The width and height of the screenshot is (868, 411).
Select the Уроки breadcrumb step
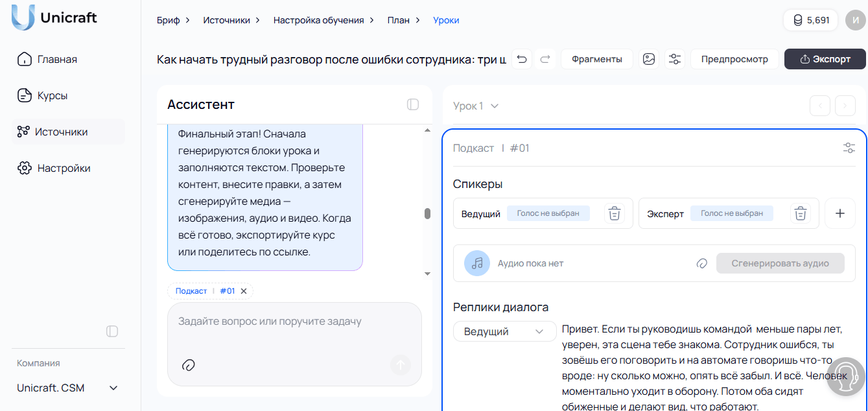[x=446, y=20]
